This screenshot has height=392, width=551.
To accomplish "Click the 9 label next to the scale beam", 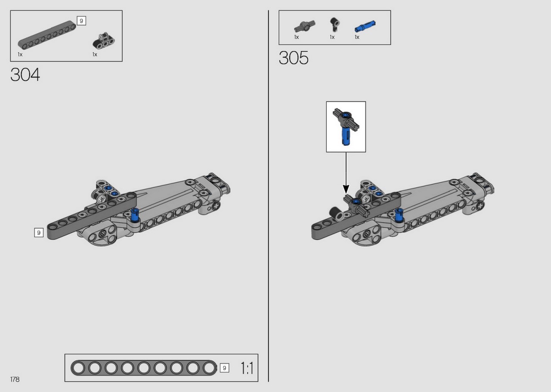I will [x=224, y=368].
